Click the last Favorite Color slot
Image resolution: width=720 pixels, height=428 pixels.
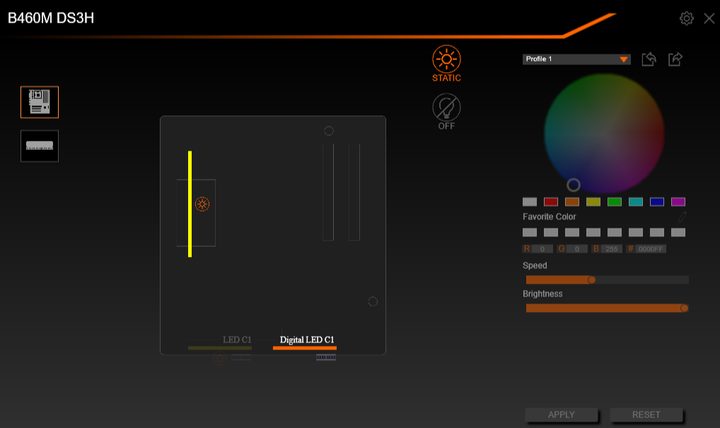[x=678, y=232]
